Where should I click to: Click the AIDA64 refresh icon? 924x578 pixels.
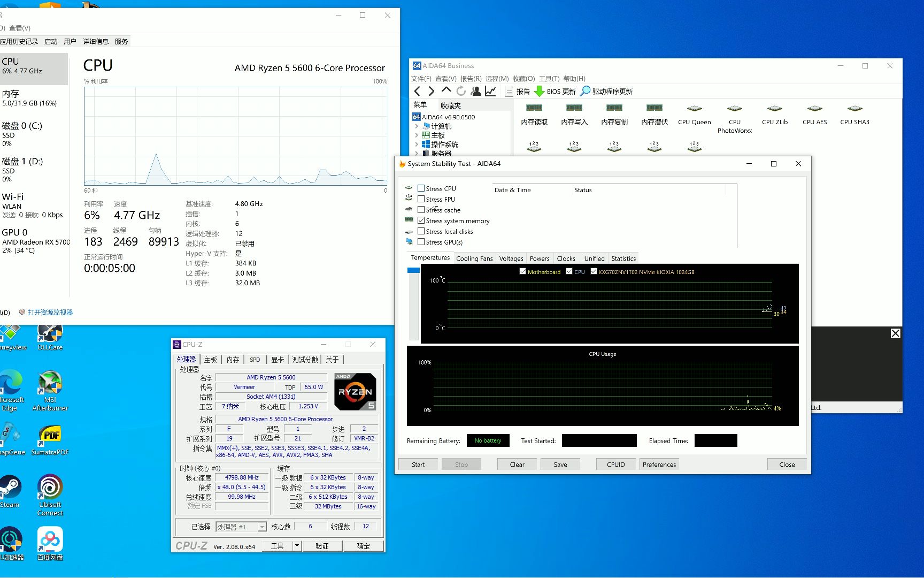[461, 91]
